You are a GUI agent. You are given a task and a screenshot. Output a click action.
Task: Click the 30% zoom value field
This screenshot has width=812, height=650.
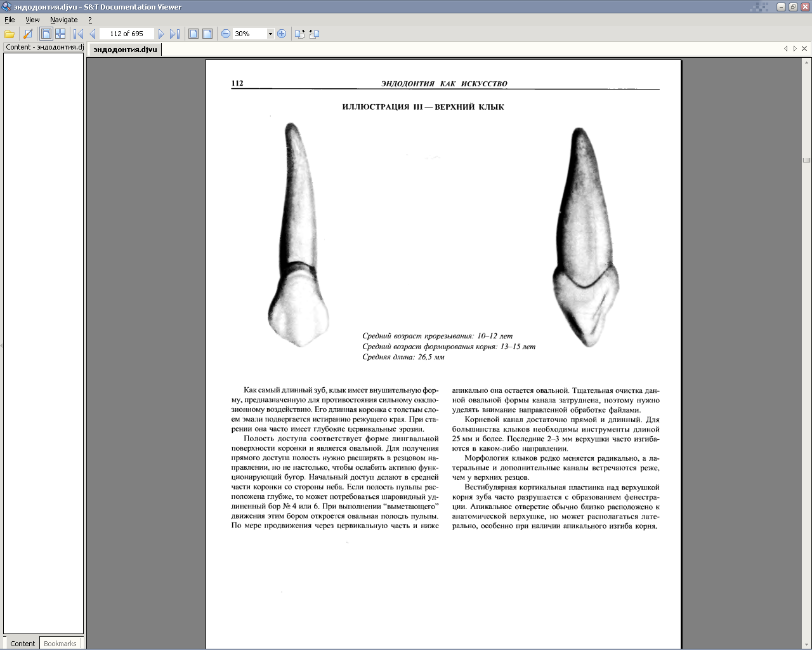click(249, 34)
